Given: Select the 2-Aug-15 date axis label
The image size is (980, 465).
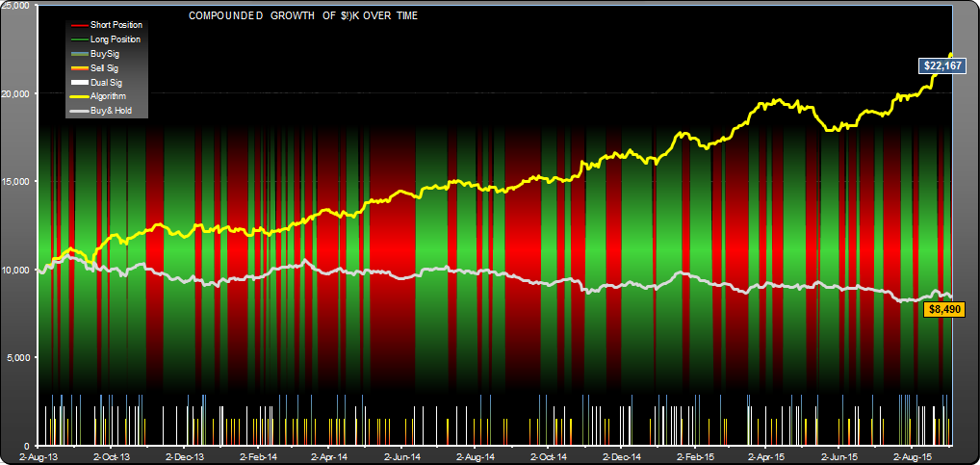Looking at the screenshot, I should pyautogui.click(x=913, y=455).
